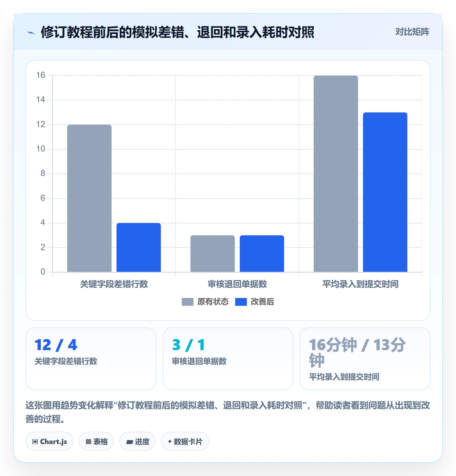Image resolution: width=456 pixels, height=476 pixels.
Task: Click the blue bar for 关键字段差错行数
Action: pos(139,247)
